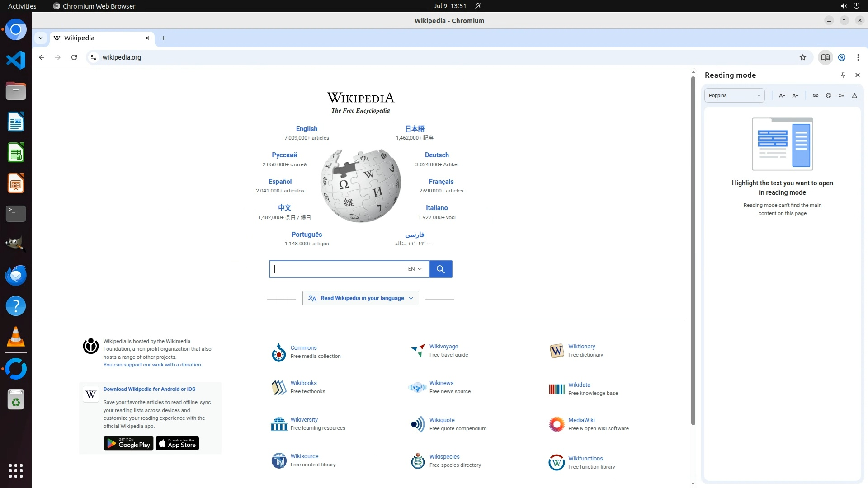Viewport: 868px width, 488px height.
Task: Reload the Wikipedia page
Action: [74, 57]
